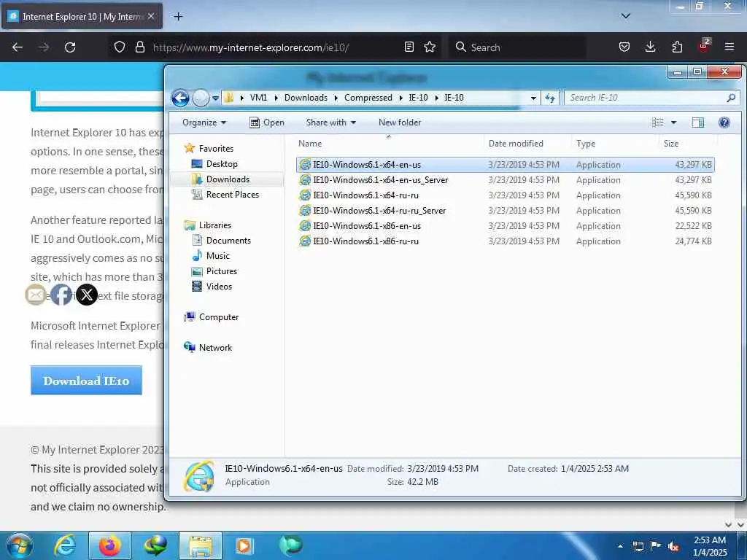Viewport: 747px width, 560px height.
Task: Click Open in Explorer toolbar
Action: 267,122
